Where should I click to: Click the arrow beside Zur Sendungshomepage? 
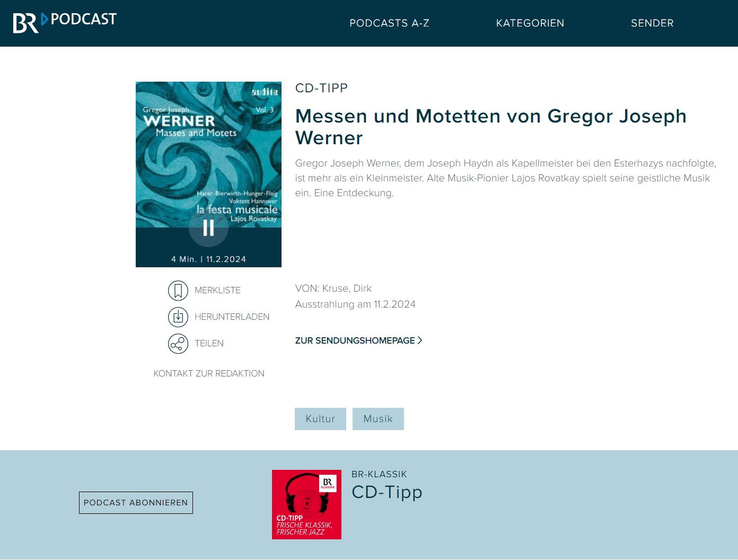[x=420, y=340]
